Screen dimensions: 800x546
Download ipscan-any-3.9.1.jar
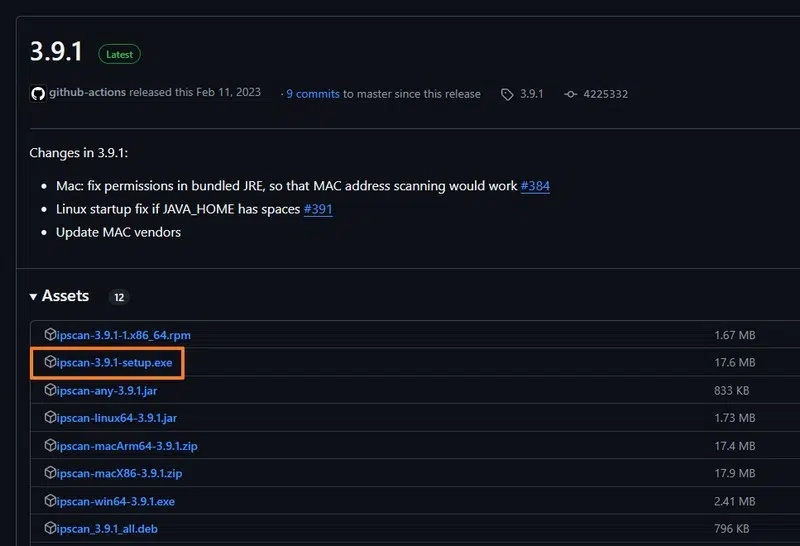click(x=107, y=391)
